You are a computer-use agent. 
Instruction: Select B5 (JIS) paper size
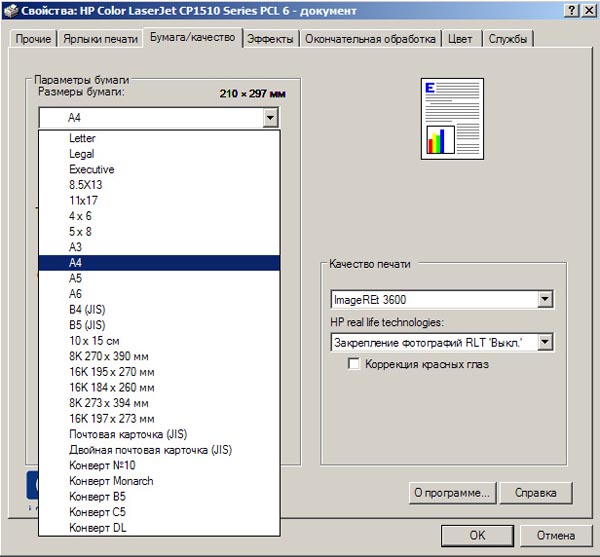click(x=159, y=325)
